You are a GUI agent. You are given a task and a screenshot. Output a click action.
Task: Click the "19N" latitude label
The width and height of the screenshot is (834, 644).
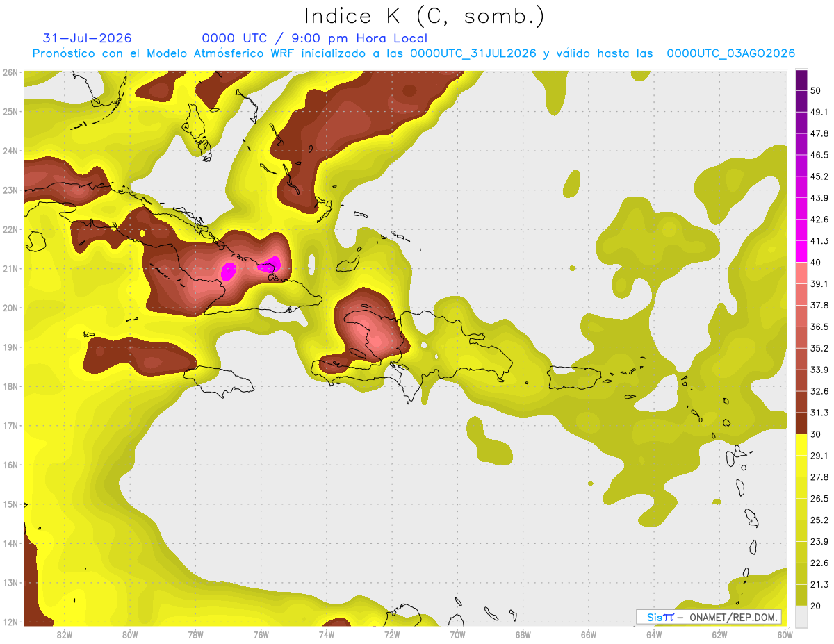pyautogui.click(x=10, y=347)
